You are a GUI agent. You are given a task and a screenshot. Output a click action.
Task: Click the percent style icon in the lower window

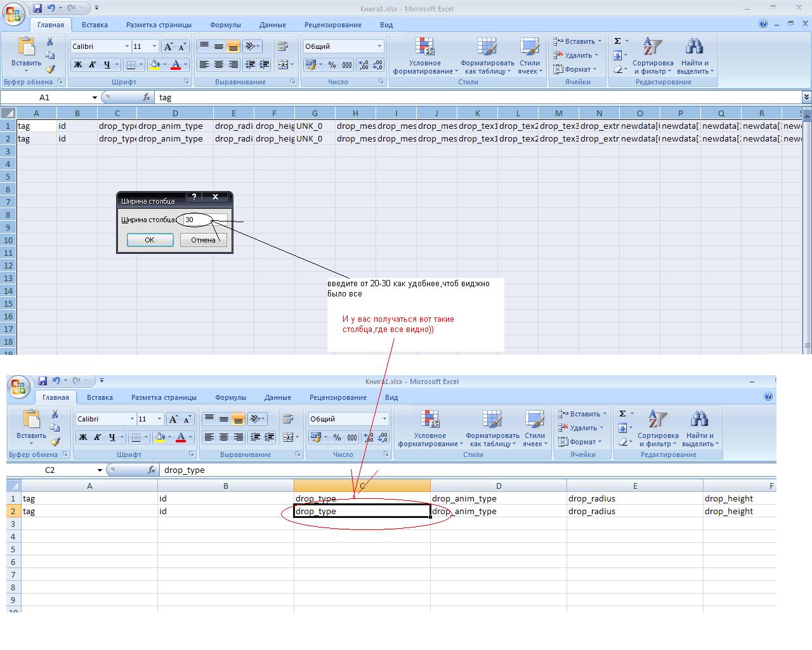[x=337, y=437]
